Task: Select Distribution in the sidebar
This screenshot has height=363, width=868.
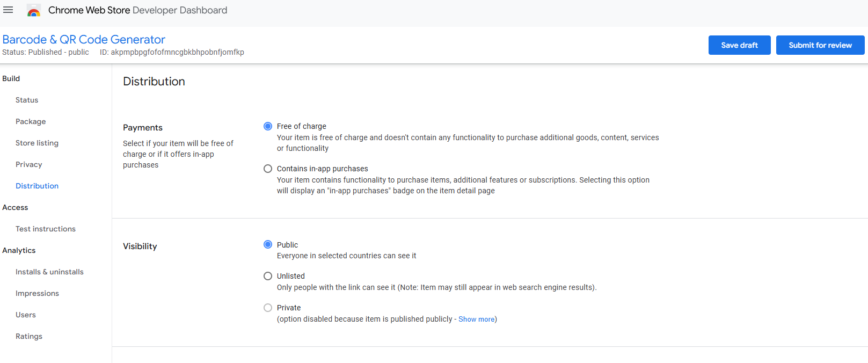Action: [x=37, y=186]
